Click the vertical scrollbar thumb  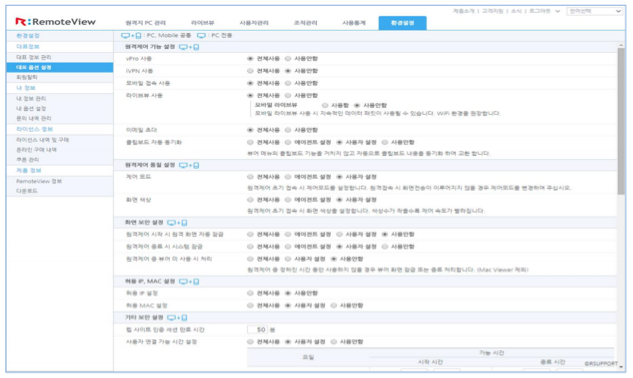click(x=621, y=121)
